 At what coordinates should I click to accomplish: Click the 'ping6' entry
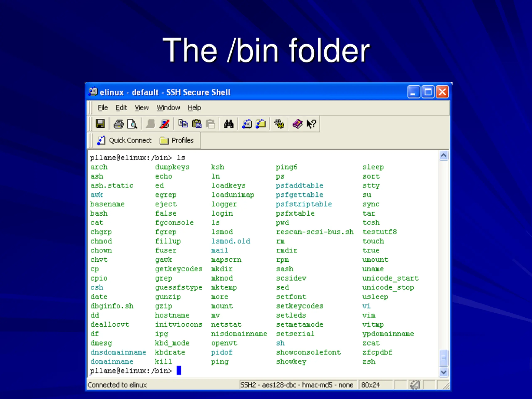point(286,167)
